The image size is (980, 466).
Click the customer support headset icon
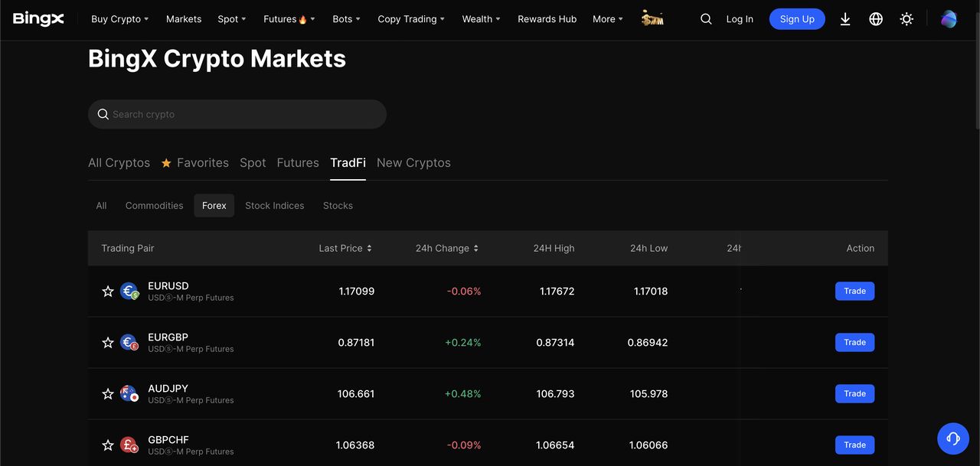click(x=953, y=438)
